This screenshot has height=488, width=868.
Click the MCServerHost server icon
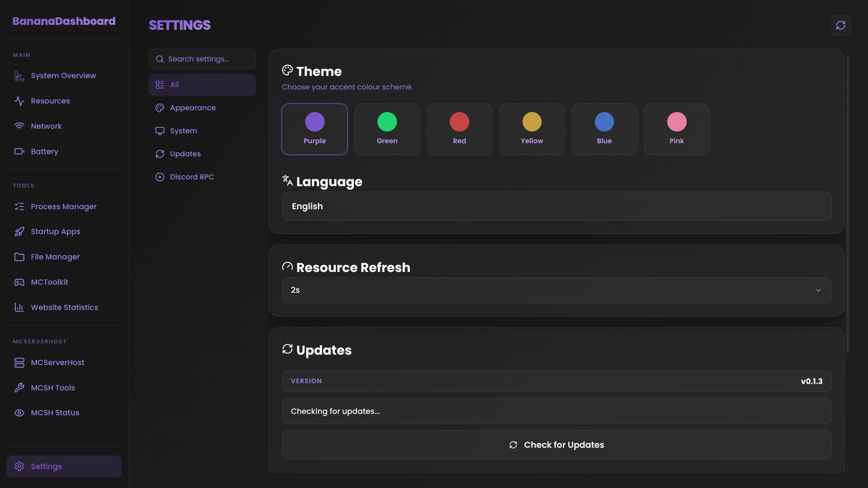19,362
